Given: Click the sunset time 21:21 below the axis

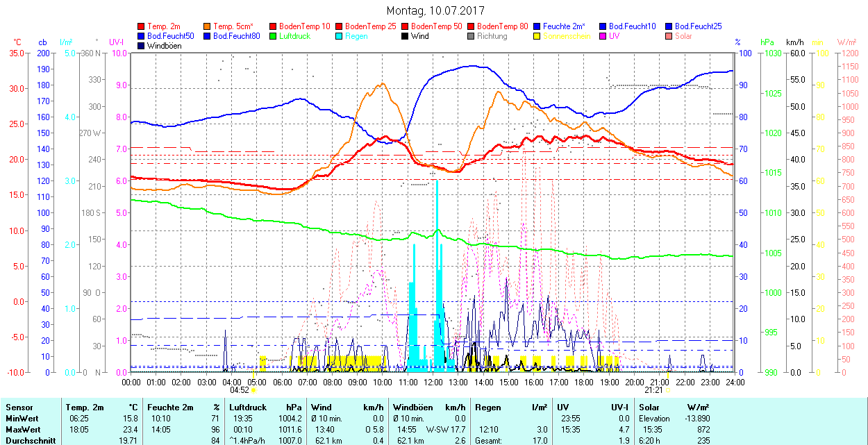Looking at the screenshot, I should [655, 390].
